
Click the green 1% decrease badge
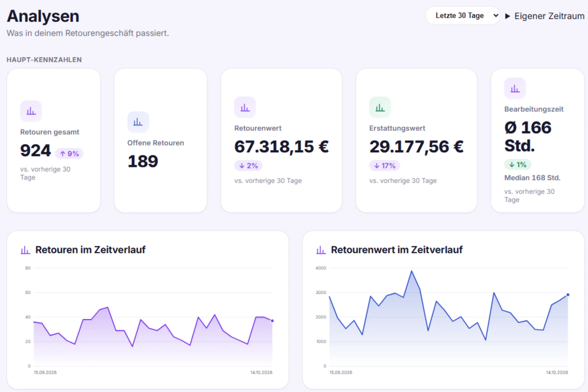coord(518,164)
